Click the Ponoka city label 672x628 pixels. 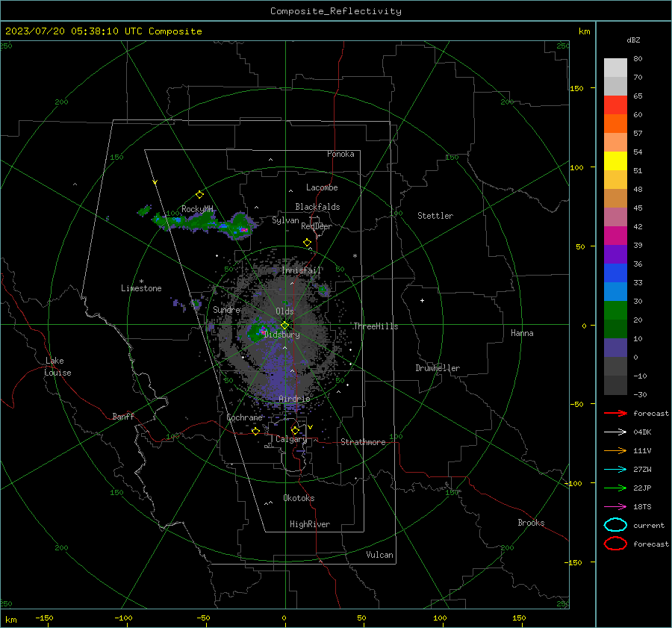(x=340, y=154)
